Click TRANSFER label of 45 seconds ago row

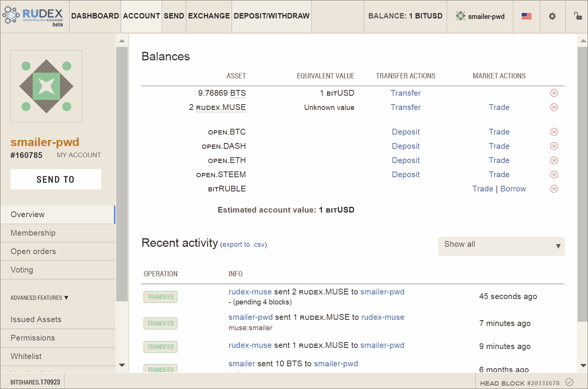click(x=160, y=297)
